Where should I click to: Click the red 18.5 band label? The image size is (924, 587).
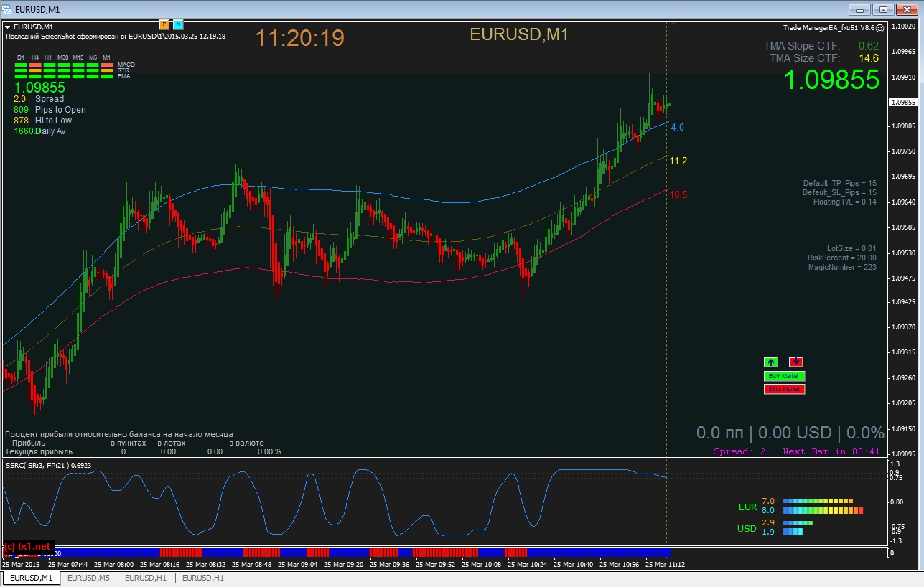pos(678,194)
